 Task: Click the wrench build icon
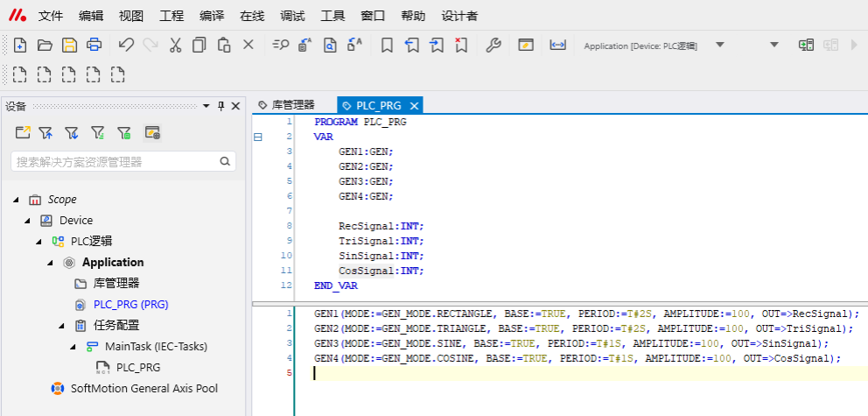tap(493, 46)
